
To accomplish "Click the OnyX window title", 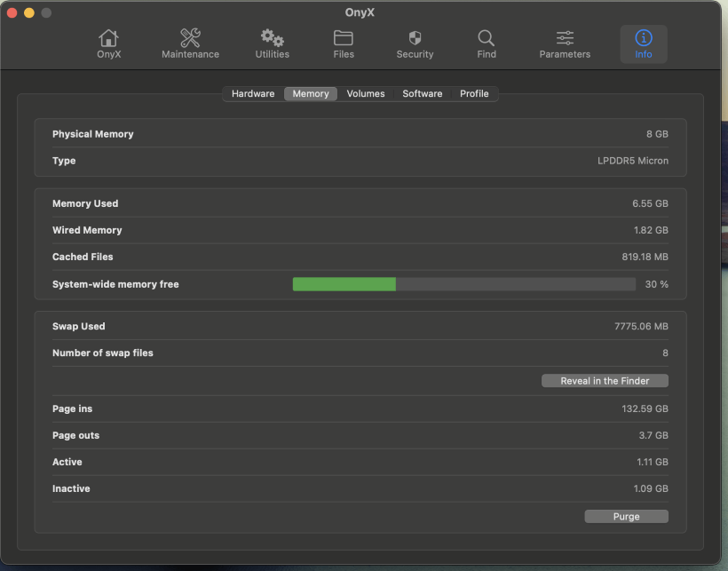I will 360,12.
